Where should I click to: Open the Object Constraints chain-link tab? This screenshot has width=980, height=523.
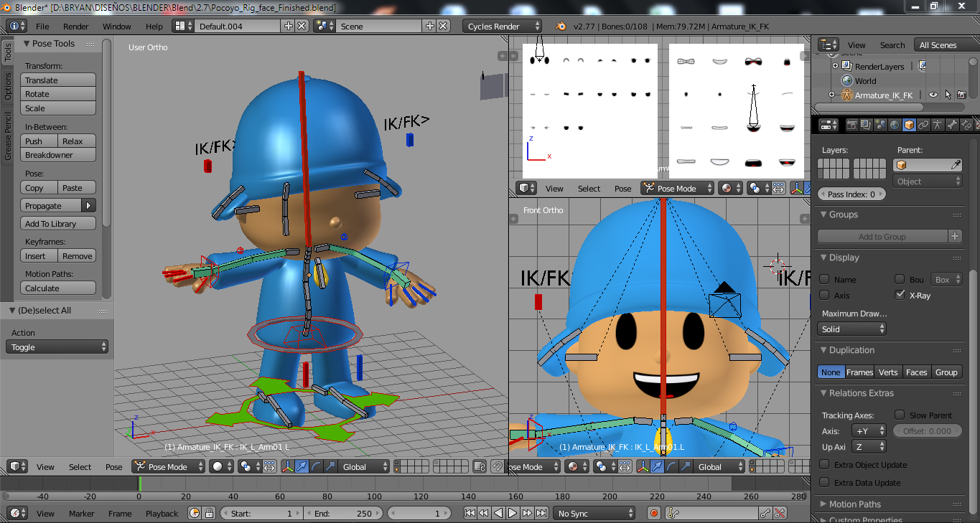click(x=923, y=125)
